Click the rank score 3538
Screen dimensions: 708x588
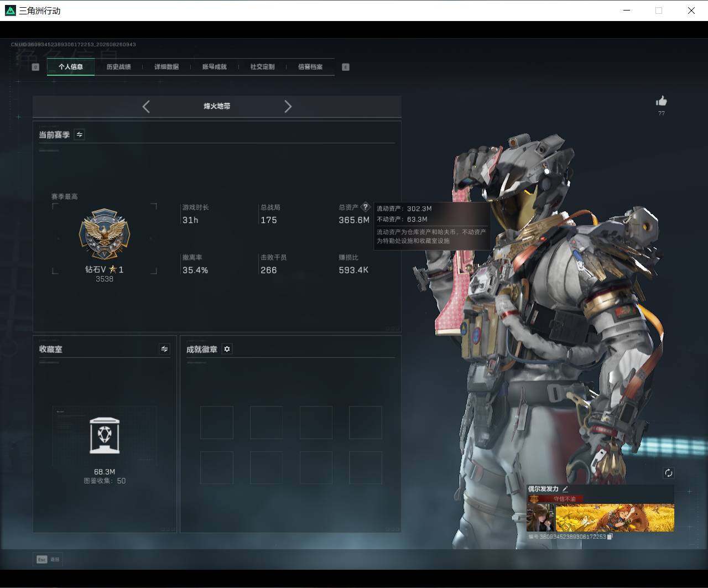tap(105, 279)
